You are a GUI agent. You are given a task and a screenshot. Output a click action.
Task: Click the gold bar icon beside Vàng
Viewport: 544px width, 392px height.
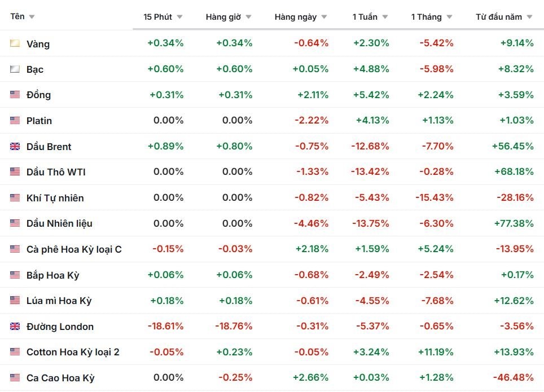click(15, 43)
